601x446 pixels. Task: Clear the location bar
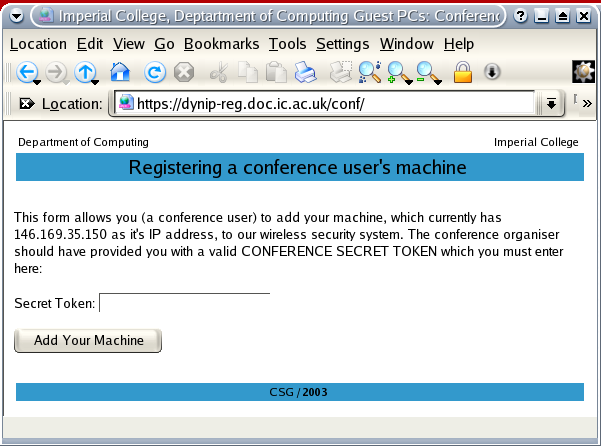27,104
